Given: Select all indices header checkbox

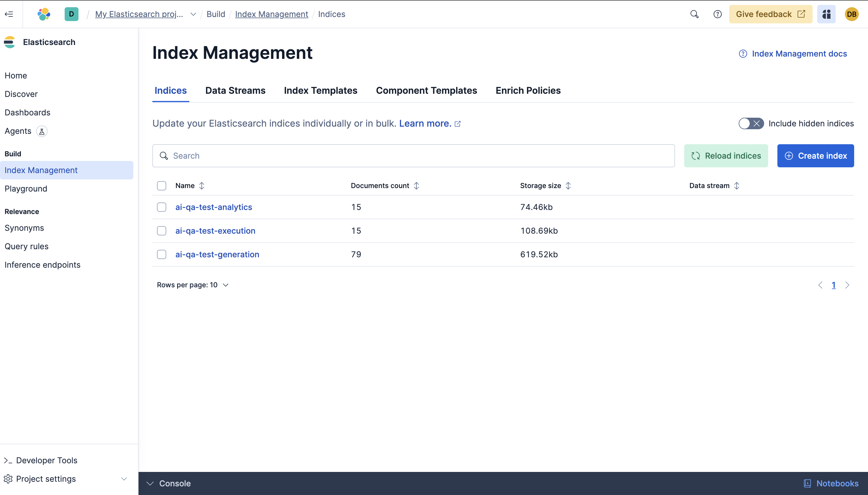Looking at the screenshot, I should (x=162, y=186).
